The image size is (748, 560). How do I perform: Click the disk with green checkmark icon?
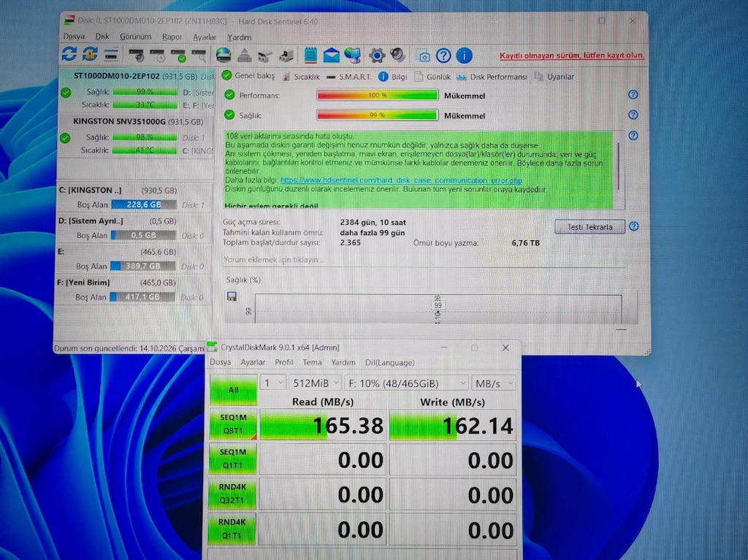(x=179, y=55)
